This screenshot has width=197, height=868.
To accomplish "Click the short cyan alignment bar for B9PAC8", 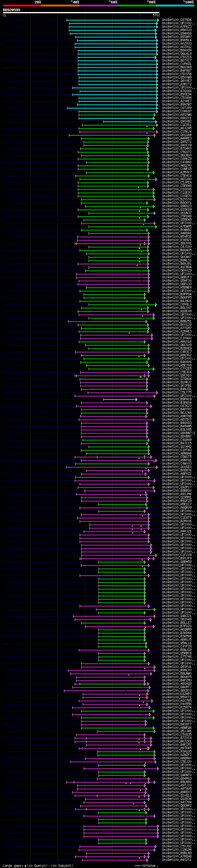I will (x=120, y=399).
